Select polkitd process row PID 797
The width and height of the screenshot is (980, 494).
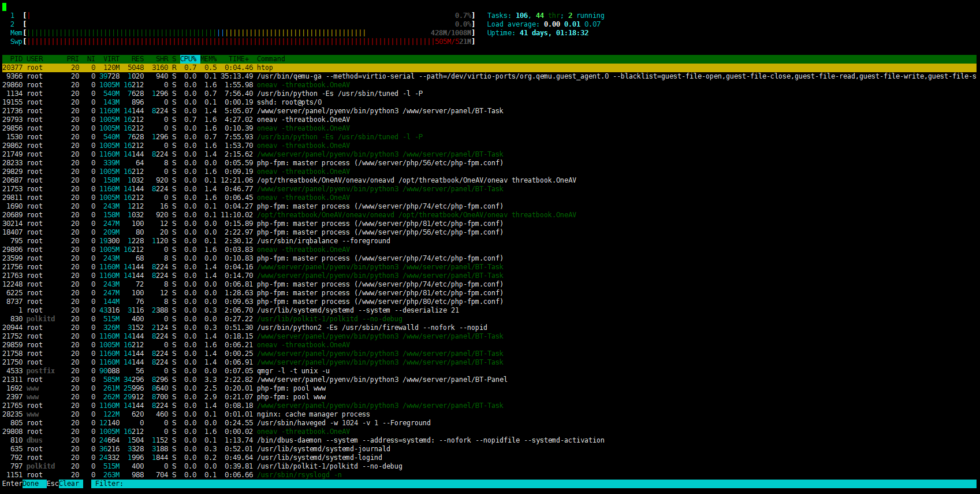point(489,466)
